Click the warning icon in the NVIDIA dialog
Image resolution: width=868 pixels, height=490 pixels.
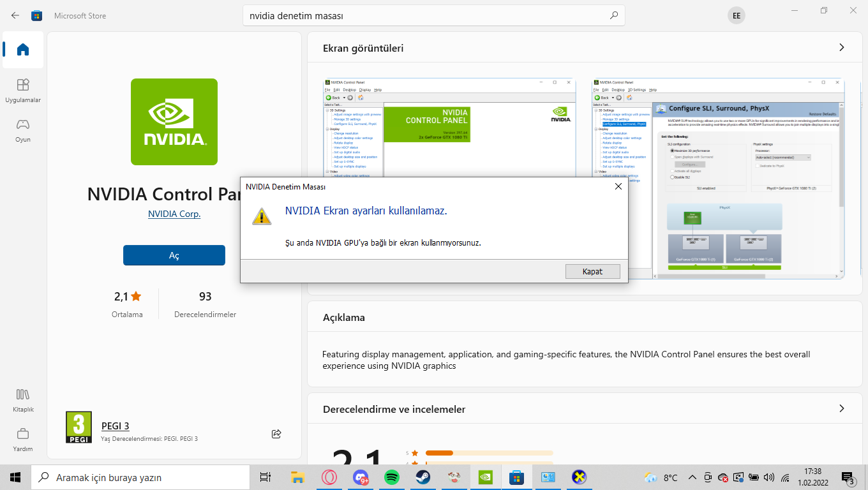coord(262,216)
